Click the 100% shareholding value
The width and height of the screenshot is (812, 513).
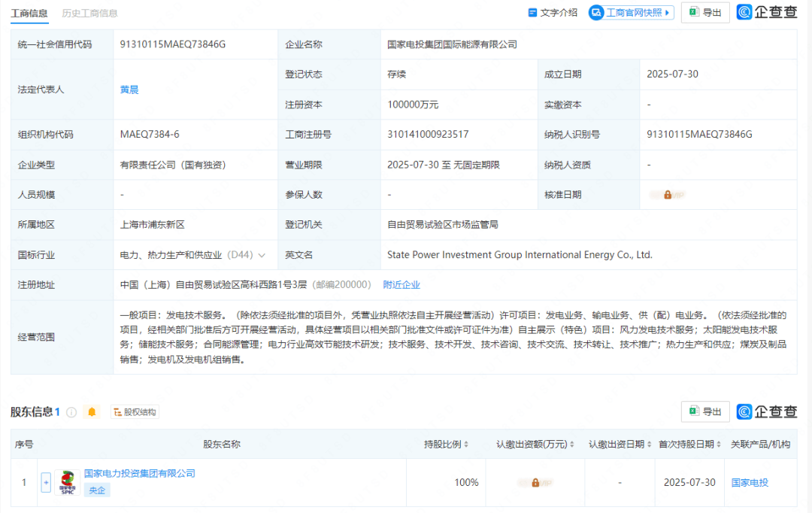(x=466, y=483)
